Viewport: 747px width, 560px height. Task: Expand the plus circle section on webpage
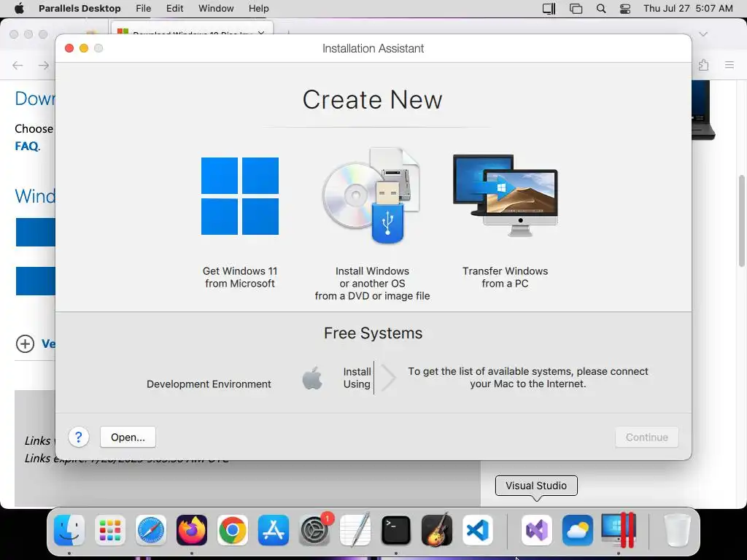click(x=26, y=344)
